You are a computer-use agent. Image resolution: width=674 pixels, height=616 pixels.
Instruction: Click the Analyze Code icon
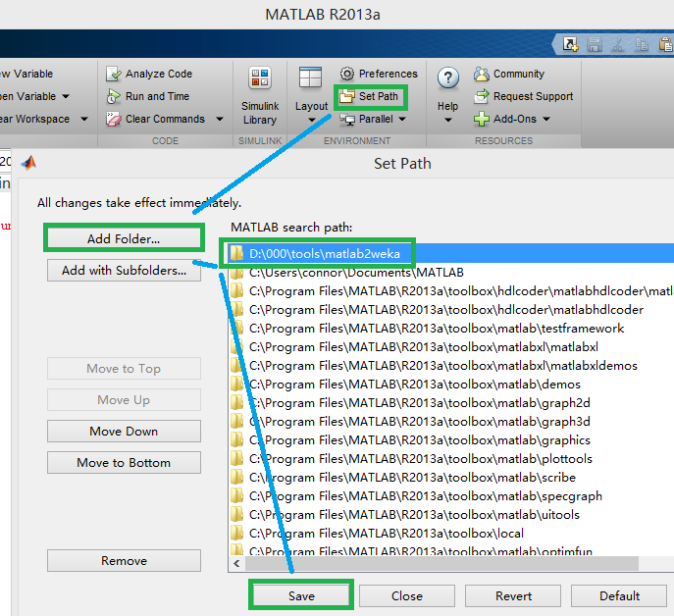114,74
